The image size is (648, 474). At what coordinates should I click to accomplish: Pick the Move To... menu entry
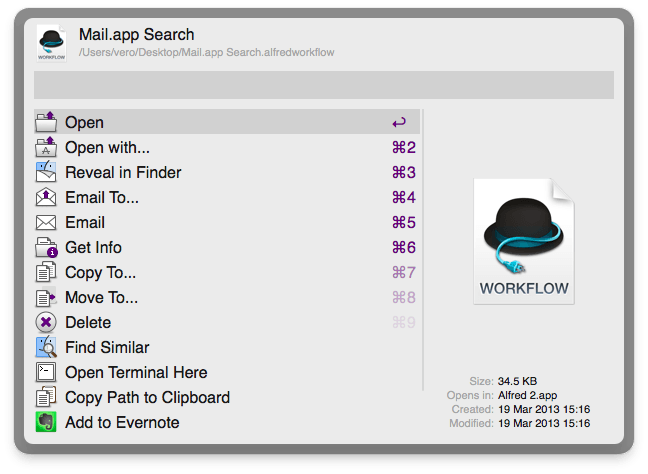coord(101,298)
